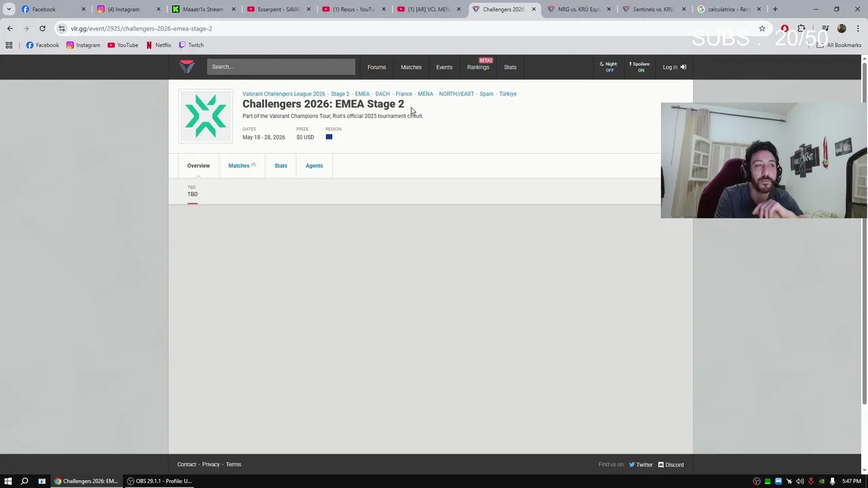
Task: Open Forums in the site navigation
Action: (376, 67)
